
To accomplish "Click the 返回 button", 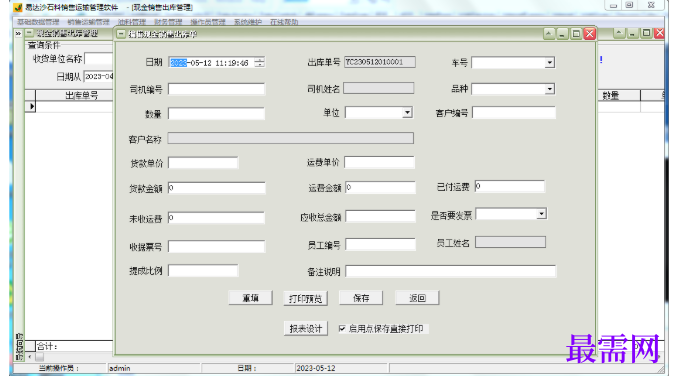I will click(x=417, y=298).
